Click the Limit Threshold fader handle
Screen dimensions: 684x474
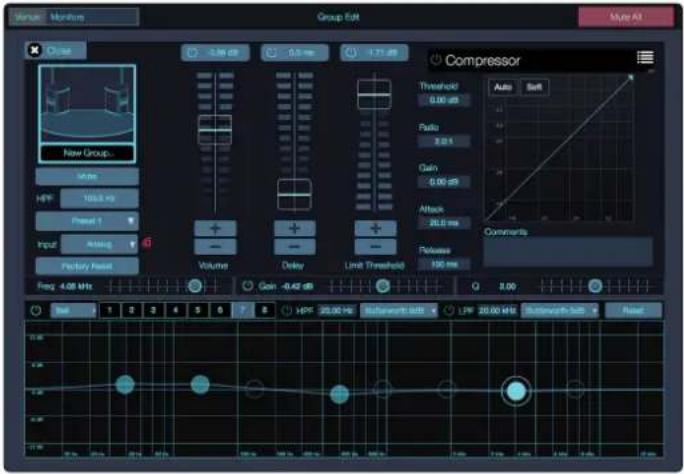pyautogui.click(x=374, y=94)
